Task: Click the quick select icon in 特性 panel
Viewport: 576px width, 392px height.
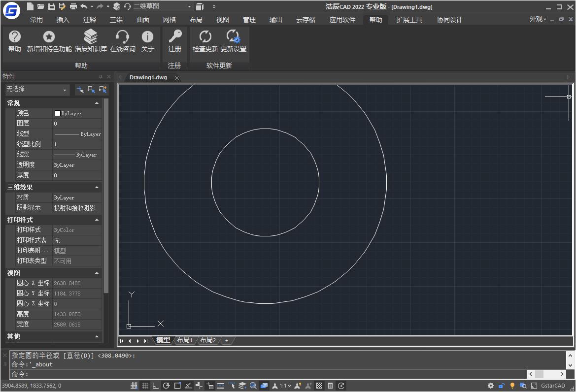Action: (x=102, y=90)
